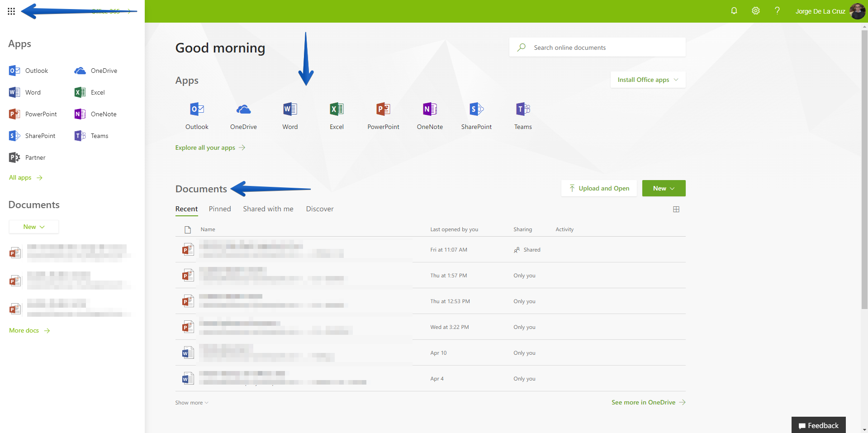This screenshot has width=868, height=433.
Task: Click the Activity column header
Action: (564, 229)
